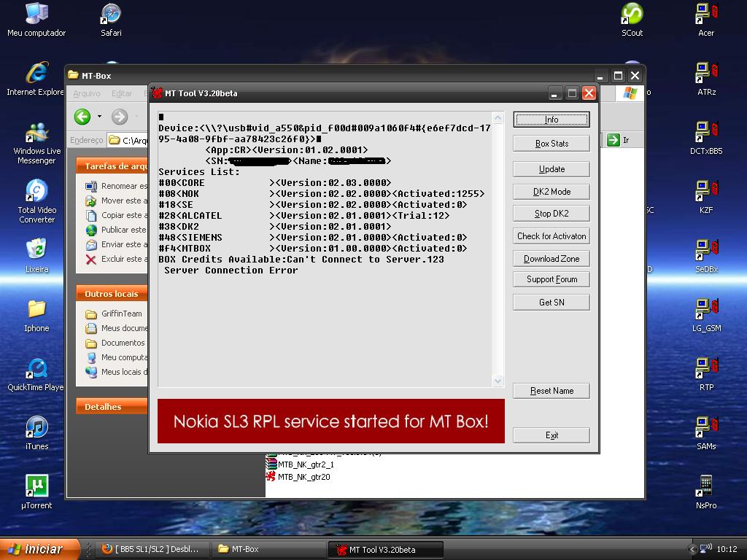Open the ATRz desktop shortcut

pos(706,79)
